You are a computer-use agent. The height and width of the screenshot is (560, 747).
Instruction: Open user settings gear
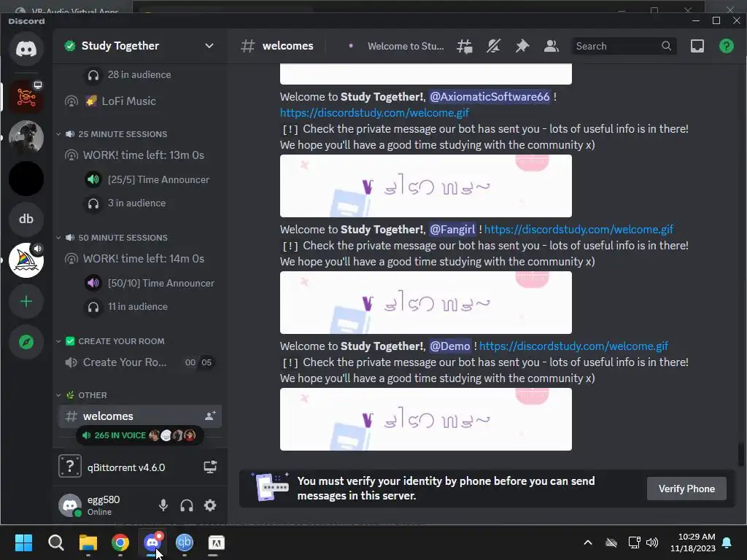tap(210, 505)
